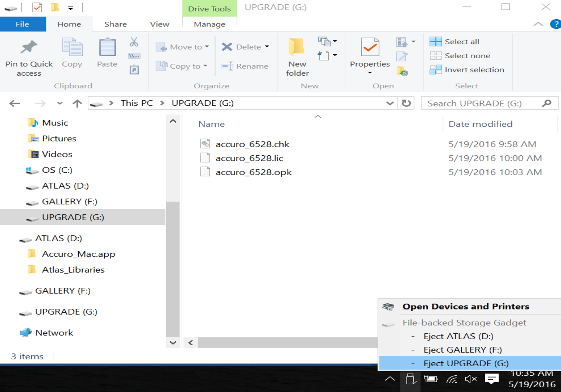Click the Copy path icon
This screenshot has height=392, width=561.
[134, 56]
